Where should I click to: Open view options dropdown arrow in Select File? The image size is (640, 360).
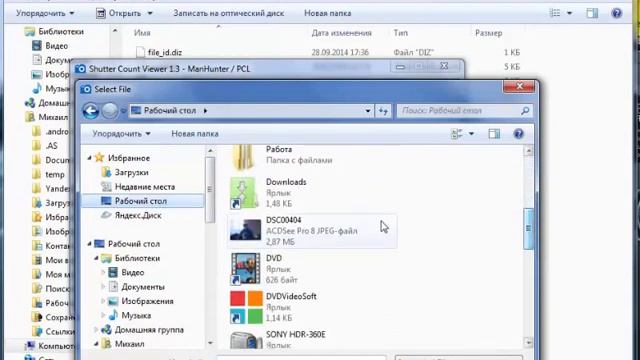click(x=471, y=134)
